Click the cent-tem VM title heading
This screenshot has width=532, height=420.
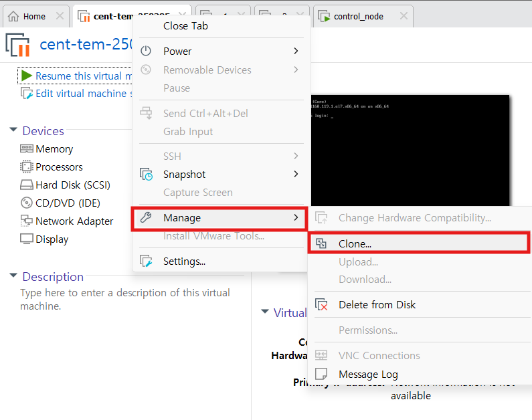pyautogui.click(x=86, y=44)
